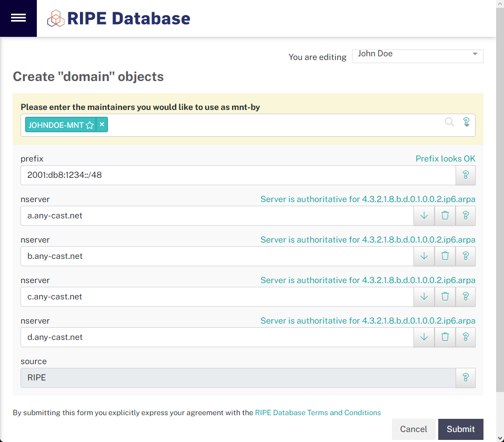This screenshot has height=442, width=504.
Task: Click the d.any-cast.net nserver field
Action: click(217, 337)
